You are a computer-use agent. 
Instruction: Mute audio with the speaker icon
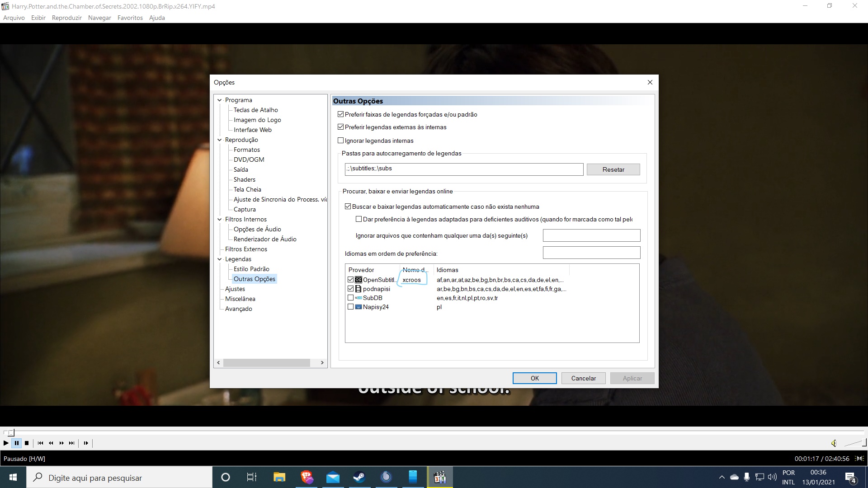coord(834,443)
